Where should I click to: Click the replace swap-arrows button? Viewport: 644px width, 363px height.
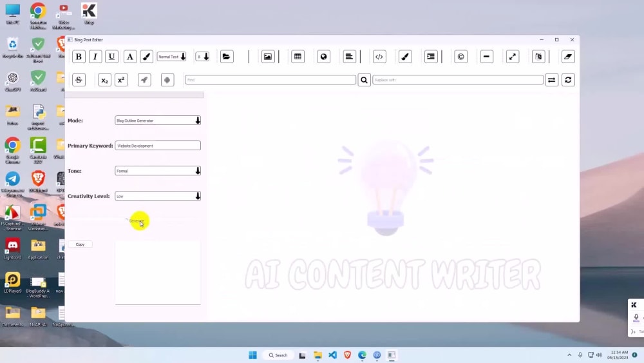(x=552, y=80)
